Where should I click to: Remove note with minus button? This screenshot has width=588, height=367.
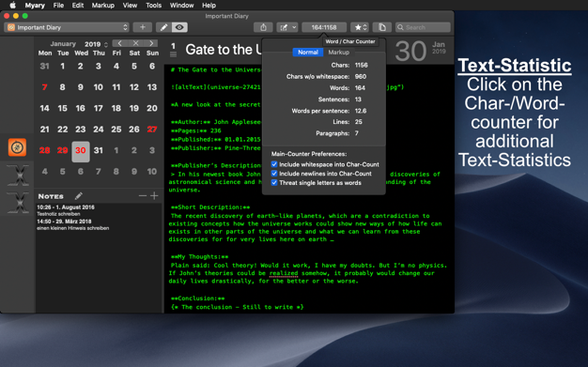pos(143,195)
